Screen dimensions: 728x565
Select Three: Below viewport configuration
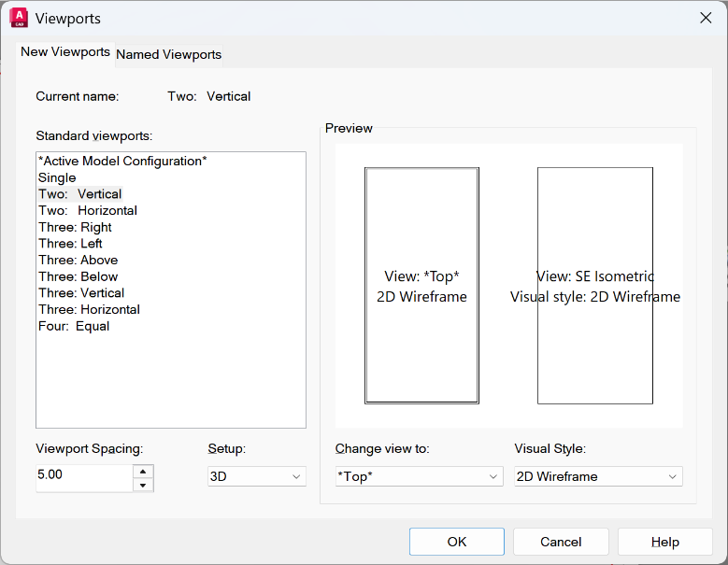click(x=79, y=277)
